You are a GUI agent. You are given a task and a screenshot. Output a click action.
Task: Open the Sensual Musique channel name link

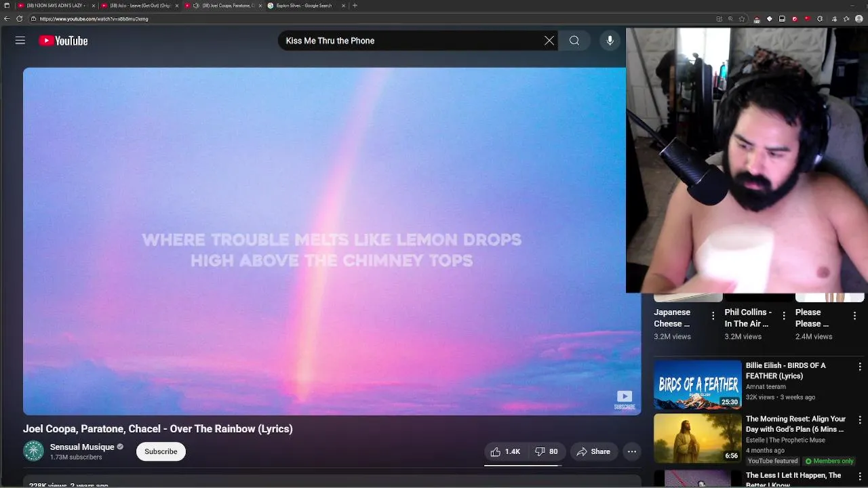pyautogui.click(x=82, y=447)
